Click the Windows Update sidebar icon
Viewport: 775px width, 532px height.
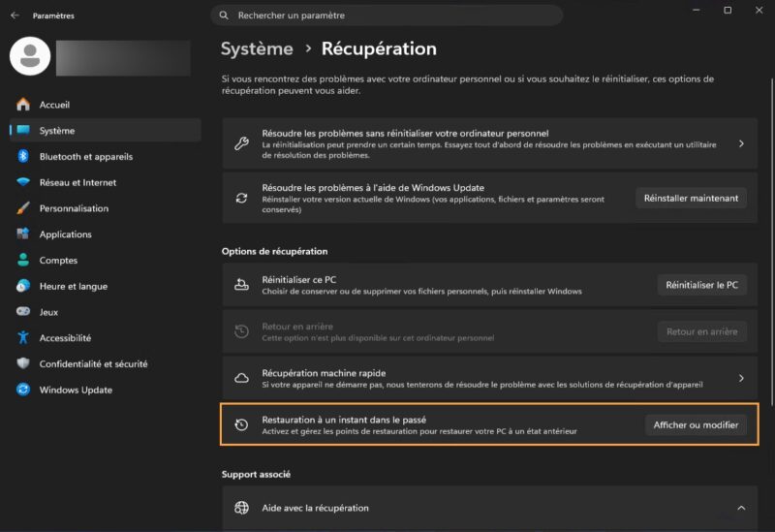pos(23,390)
